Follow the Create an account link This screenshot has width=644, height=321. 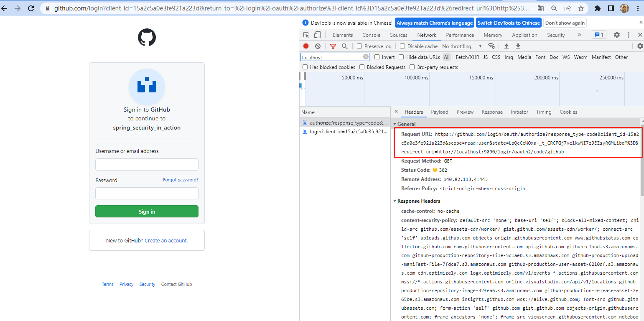pos(165,241)
